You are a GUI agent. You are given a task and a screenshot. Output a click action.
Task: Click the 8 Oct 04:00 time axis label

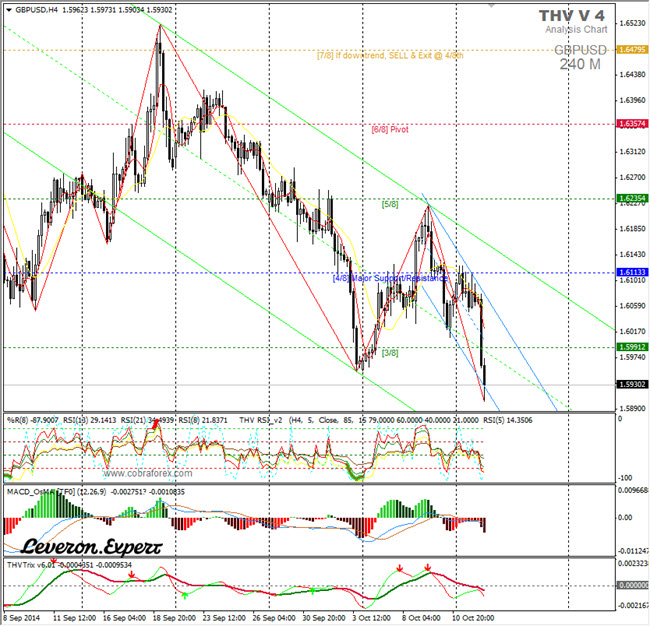pos(421,619)
